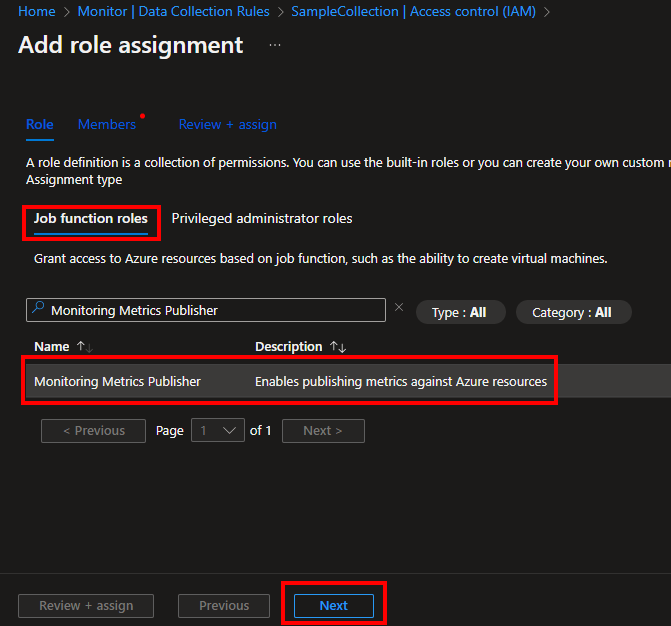
Task: Click the role search text field
Action: pos(215,310)
